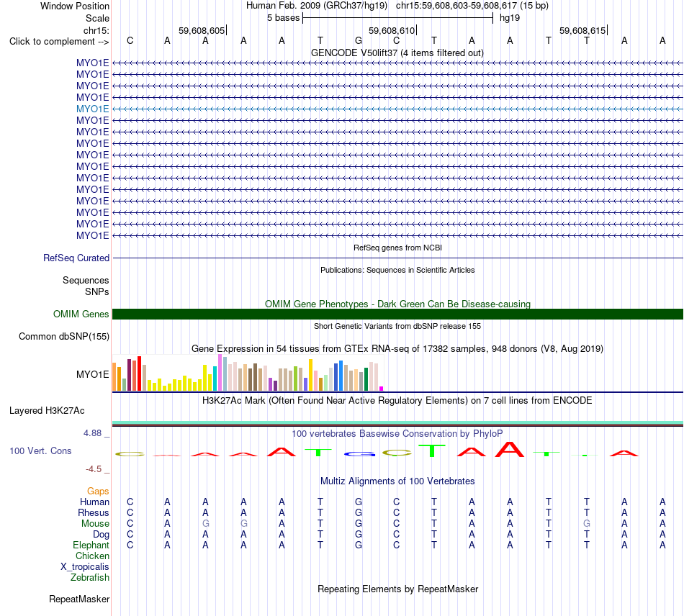Click the teal H3K27Ac signal line
684x616 pixels.
(x=397, y=422)
